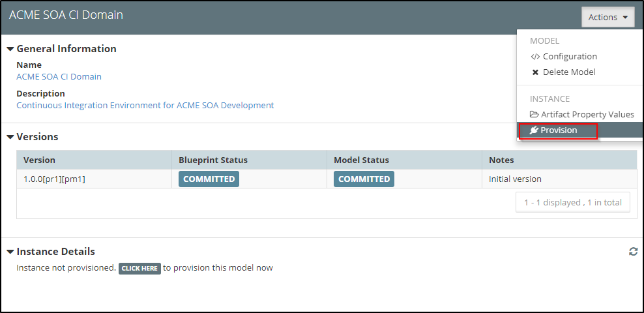Collapse the Instance Details section
This screenshot has height=313, width=644.
10,252
